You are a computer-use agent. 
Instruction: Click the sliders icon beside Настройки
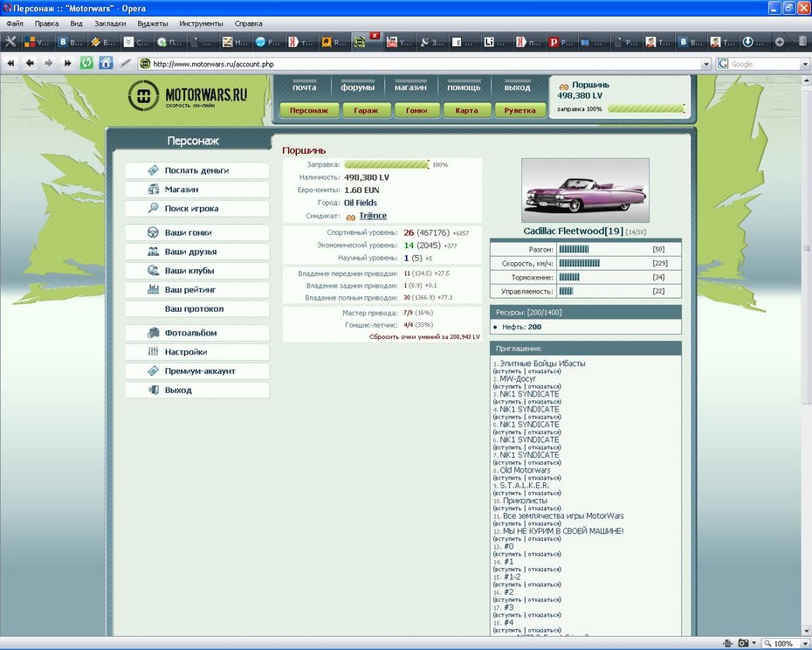[153, 351]
